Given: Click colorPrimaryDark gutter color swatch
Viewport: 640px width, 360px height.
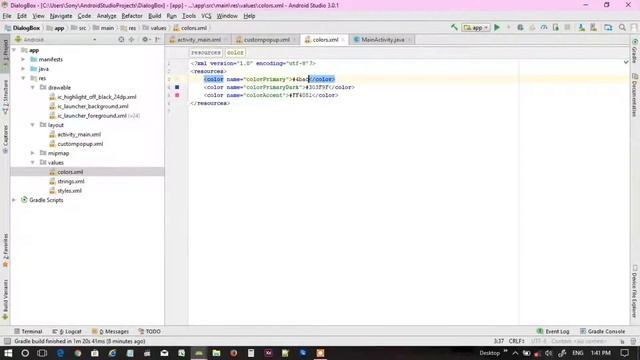Looking at the screenshot, I should (x=177, y=87).
